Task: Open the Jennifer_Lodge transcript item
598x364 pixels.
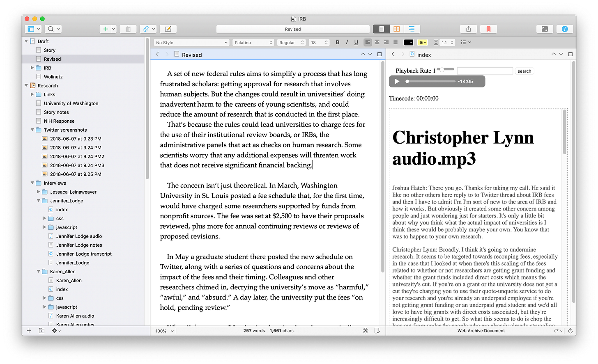Action: [84, 254]
